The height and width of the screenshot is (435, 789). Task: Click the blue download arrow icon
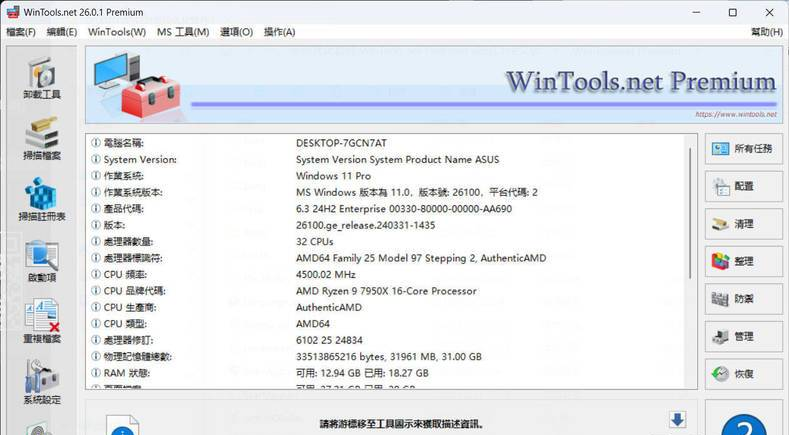tap(677, 420)
